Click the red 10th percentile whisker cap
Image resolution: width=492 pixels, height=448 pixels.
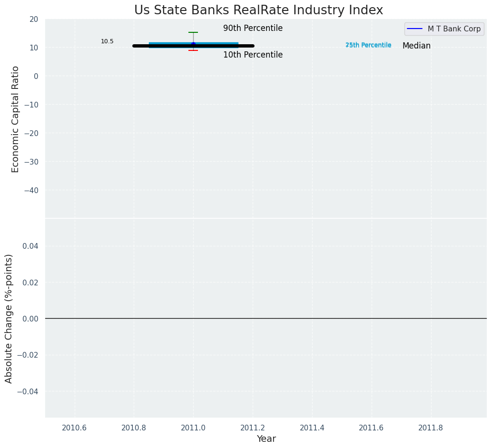pyautogui.click(x=193, y=50)
